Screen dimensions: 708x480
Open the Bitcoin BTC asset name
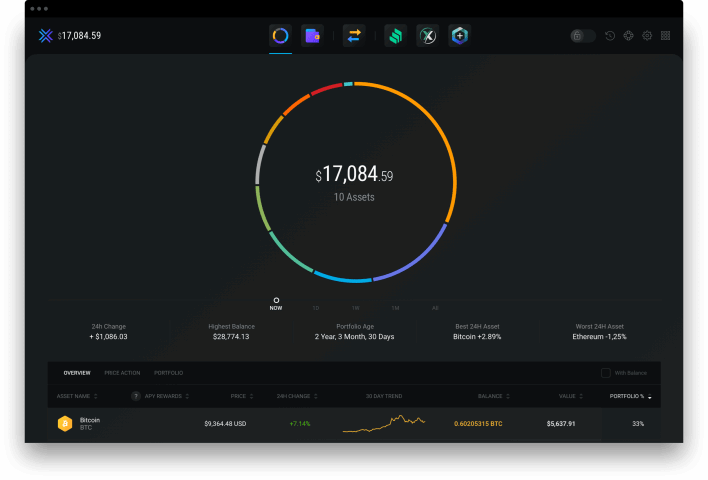tap(90, 424)
